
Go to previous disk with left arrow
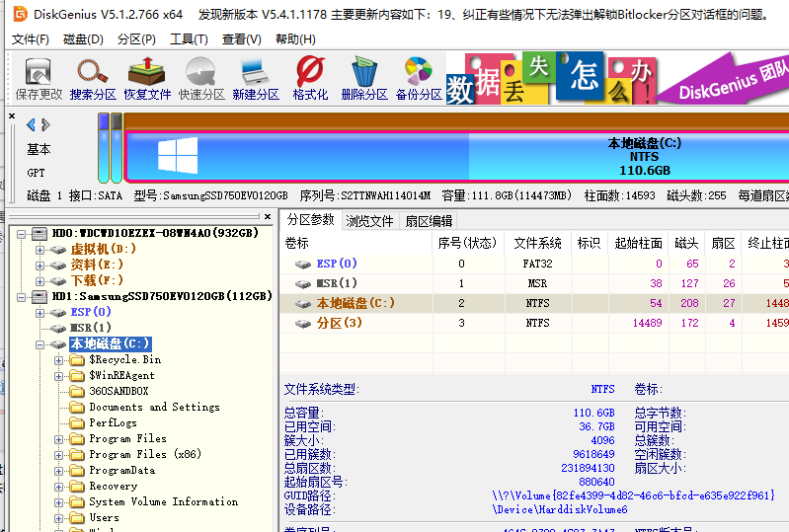(x=32, y=124)
